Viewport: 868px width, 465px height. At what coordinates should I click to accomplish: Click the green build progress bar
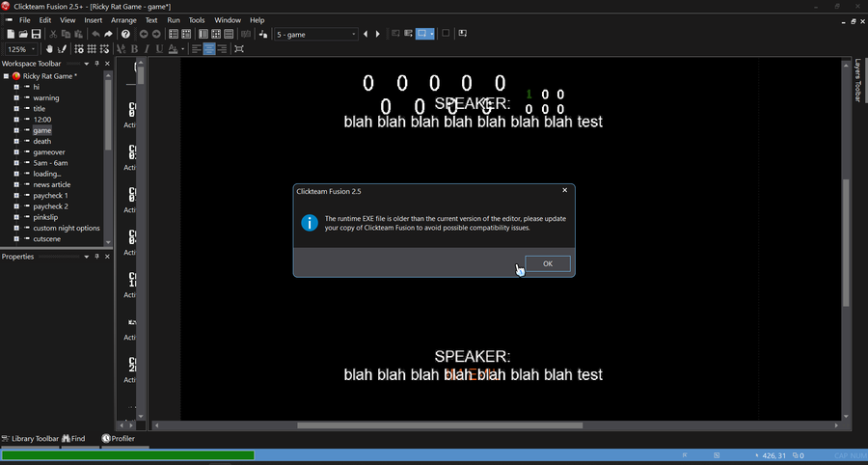tap(128, 455)
